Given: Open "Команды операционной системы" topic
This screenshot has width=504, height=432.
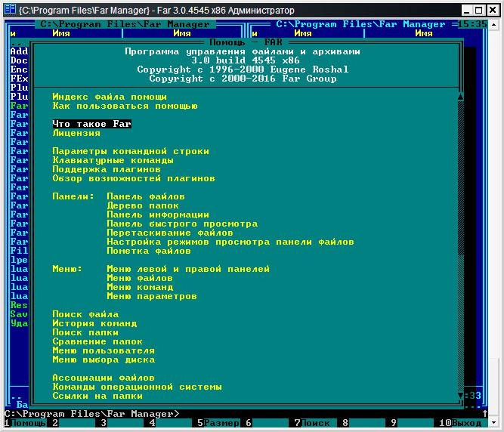Looking at the screenshot, I should [137, 387].
